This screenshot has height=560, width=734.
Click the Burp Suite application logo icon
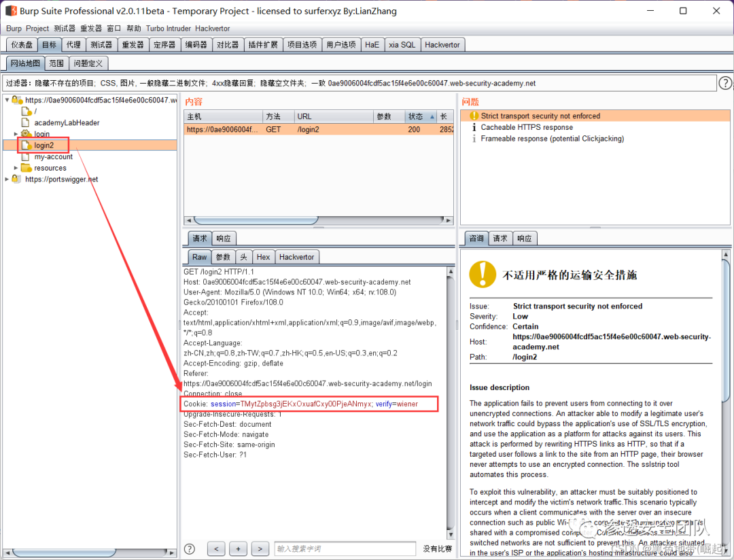[11, 10]
